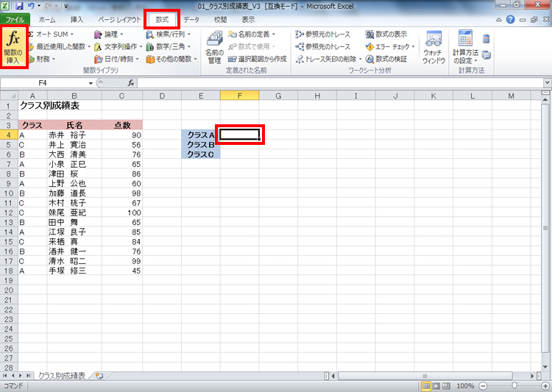The height and width of the screenshot is (392, 552).
Task: Switch to 数式 tab
Action: pyautogui.click(x=162, y=20)
